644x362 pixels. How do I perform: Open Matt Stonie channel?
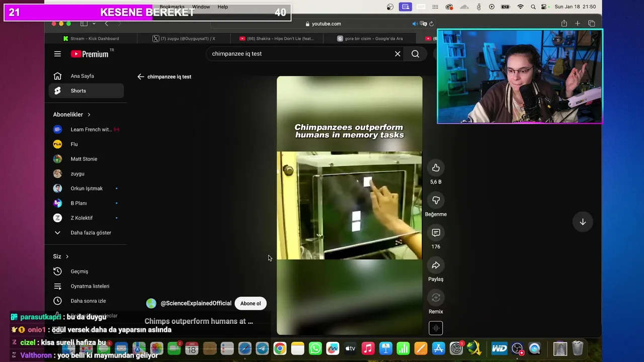(86, 159)
